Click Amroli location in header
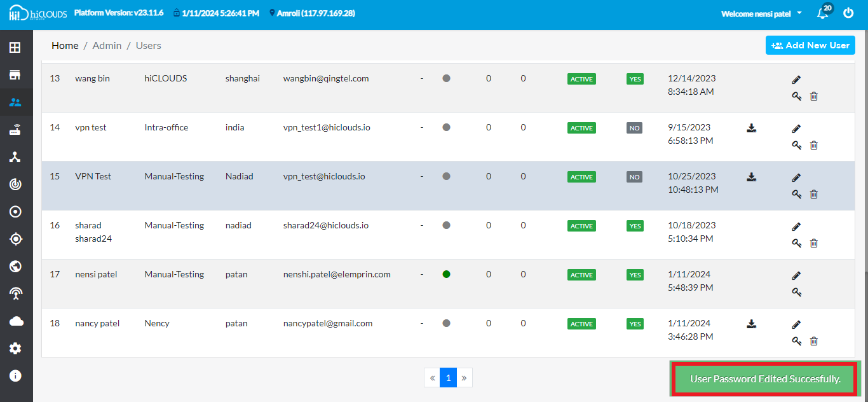 312,13
